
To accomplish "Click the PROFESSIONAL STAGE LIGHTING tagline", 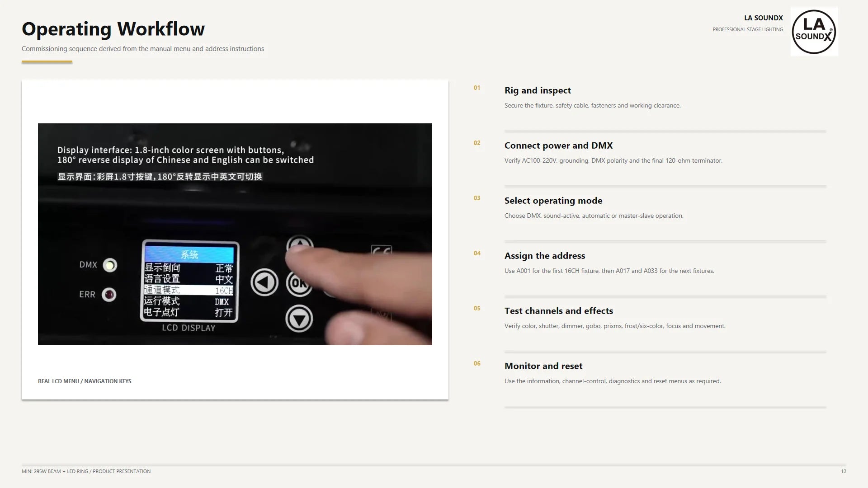I will pyautogui.click(x=748, y=30).
